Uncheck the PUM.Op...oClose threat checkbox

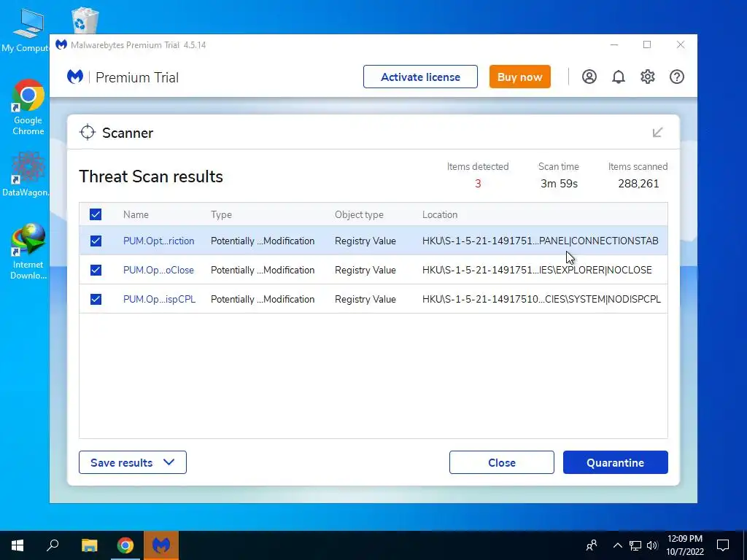point(96,270)
